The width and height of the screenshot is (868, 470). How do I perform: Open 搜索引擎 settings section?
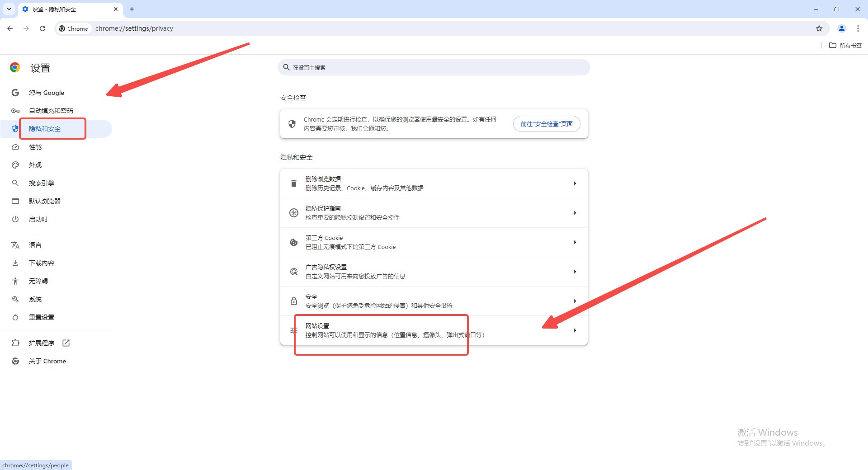(56, 183)
